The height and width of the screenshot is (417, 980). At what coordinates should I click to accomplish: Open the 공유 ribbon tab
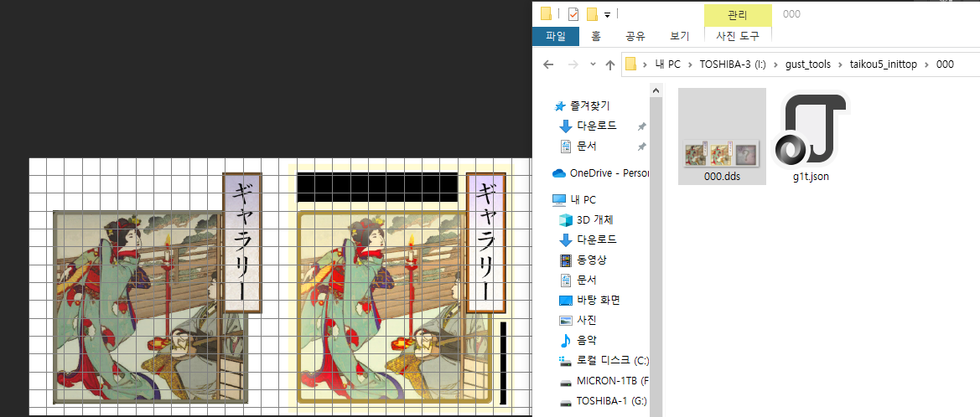(x=635, y=36)
